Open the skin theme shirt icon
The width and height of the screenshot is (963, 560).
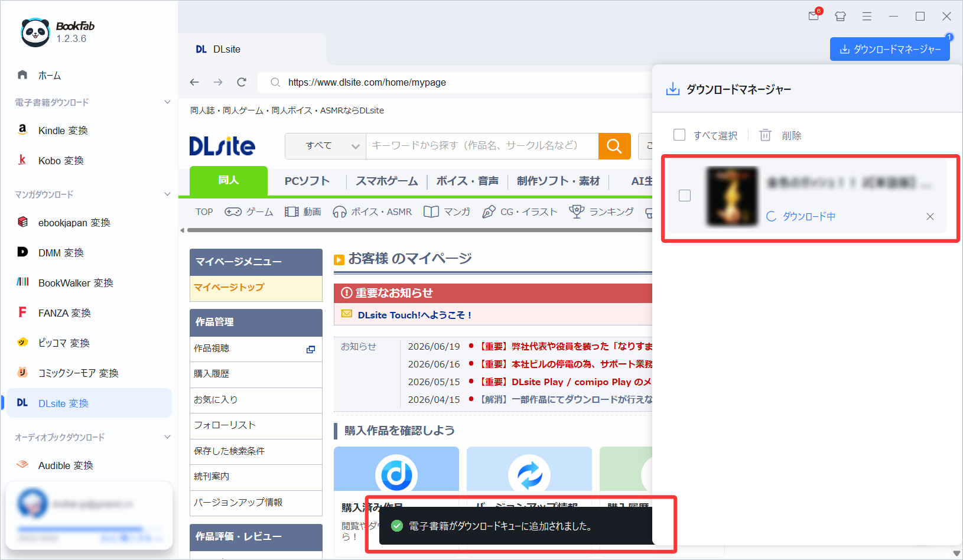point(840,17)
